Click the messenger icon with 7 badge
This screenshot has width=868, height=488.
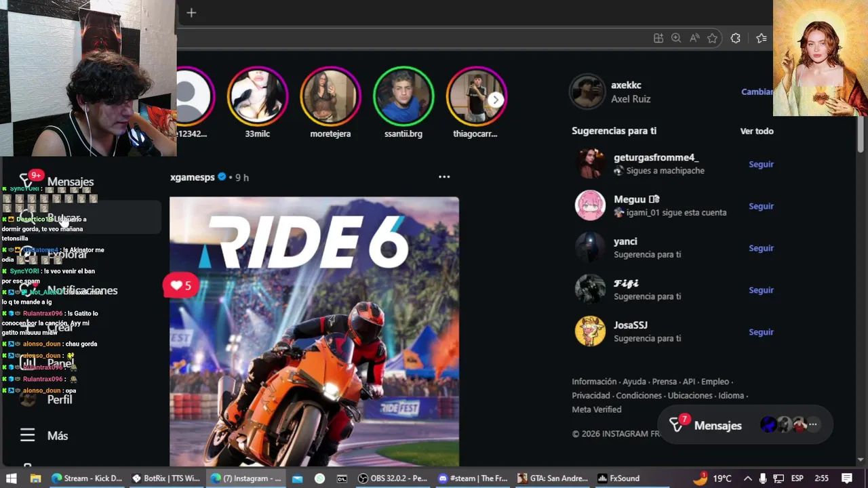677,425
